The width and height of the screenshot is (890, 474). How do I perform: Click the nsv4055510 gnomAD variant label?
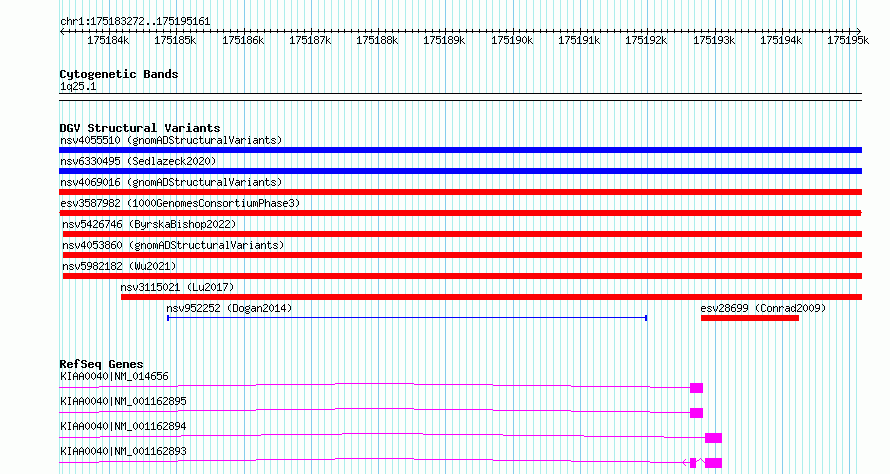(171, 140)
